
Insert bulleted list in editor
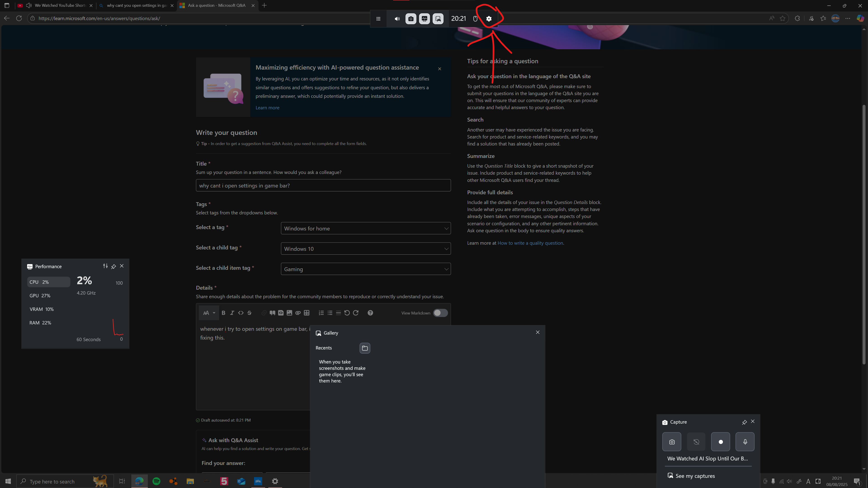[x=330, y=313]
